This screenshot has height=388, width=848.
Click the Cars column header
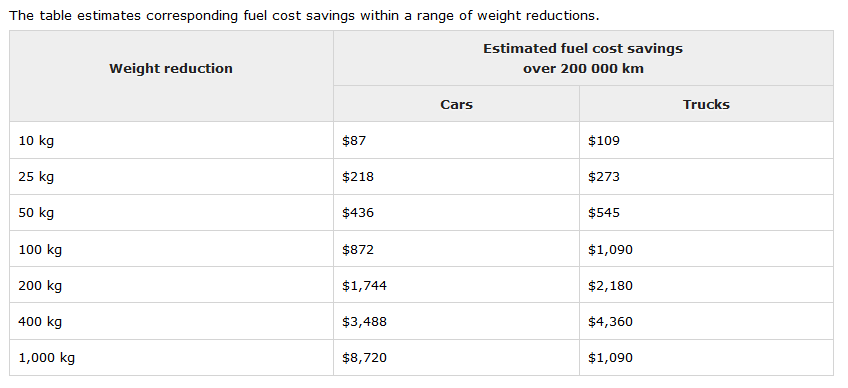[x=456, y=104]
